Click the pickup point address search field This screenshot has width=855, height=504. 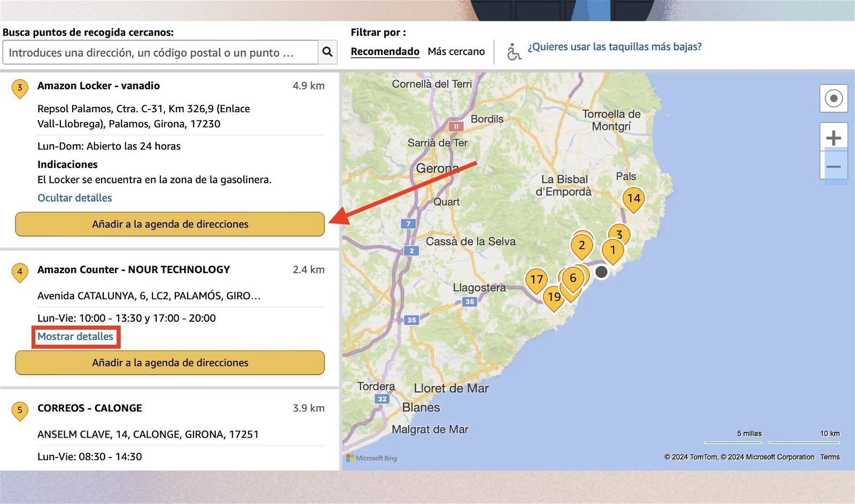(x=160, y=52)
